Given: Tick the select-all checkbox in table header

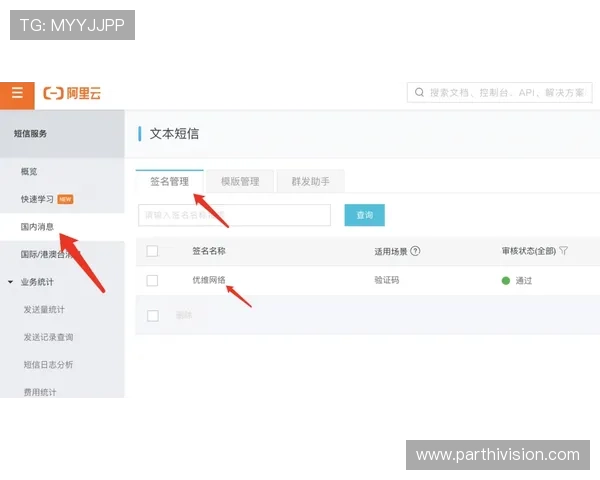Looking at the screenshot, I should [152, 251].
